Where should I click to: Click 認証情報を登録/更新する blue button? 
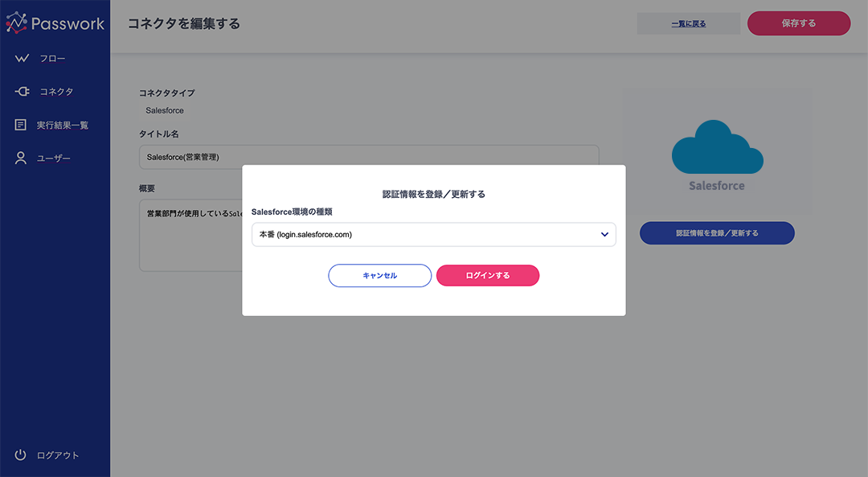[x=717, y=233]
